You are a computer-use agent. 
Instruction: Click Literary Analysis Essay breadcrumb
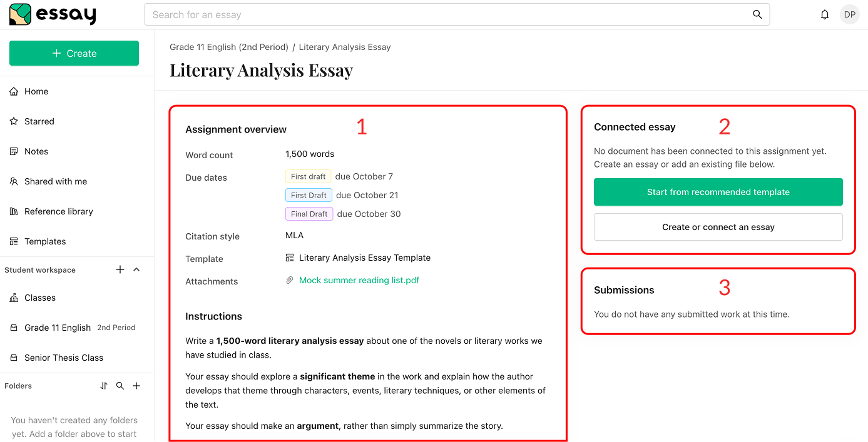coord(345,47)
